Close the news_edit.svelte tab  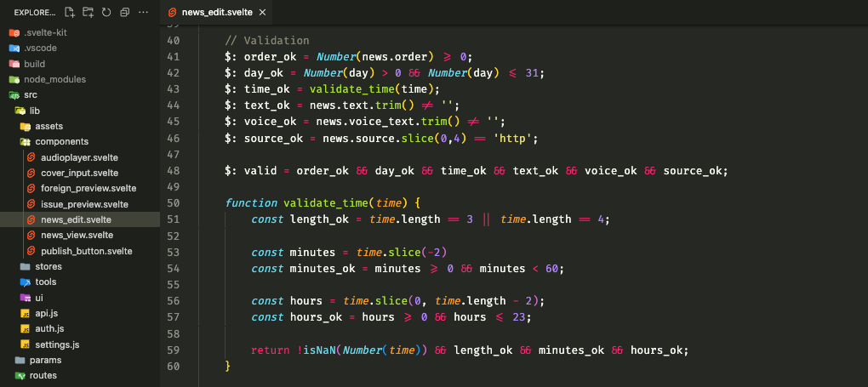tap(262, 12)
